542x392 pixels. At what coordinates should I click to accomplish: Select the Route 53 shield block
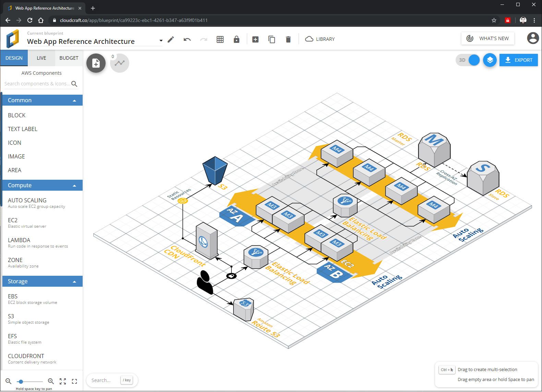(243, 309)
